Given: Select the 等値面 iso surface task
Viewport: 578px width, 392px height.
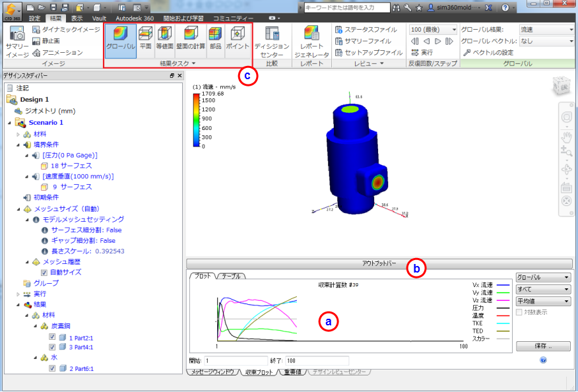Looking at the screenshot, I should [165, 42].
